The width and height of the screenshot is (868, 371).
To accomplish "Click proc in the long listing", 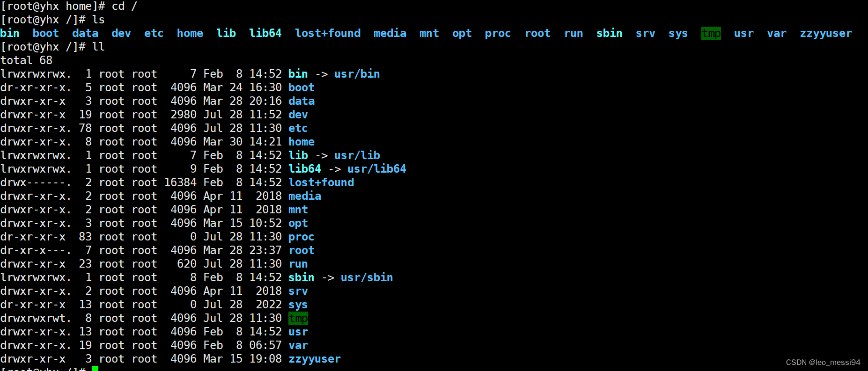I will 301,237.
